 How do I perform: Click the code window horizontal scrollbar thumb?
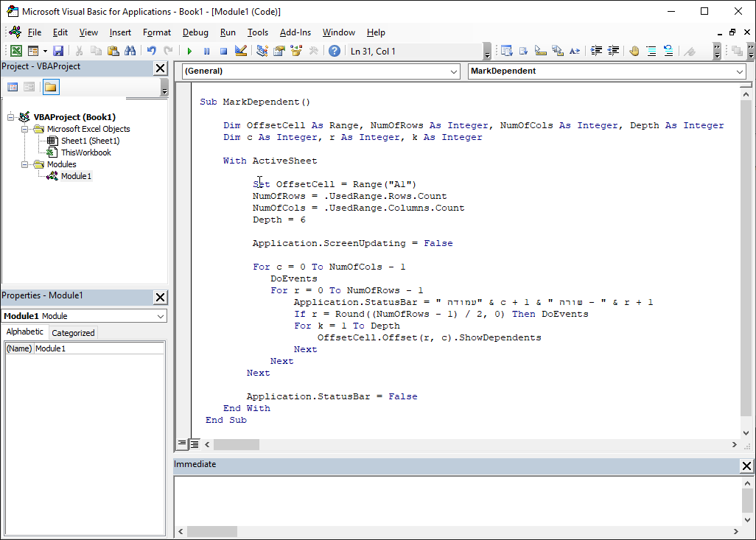237,445
